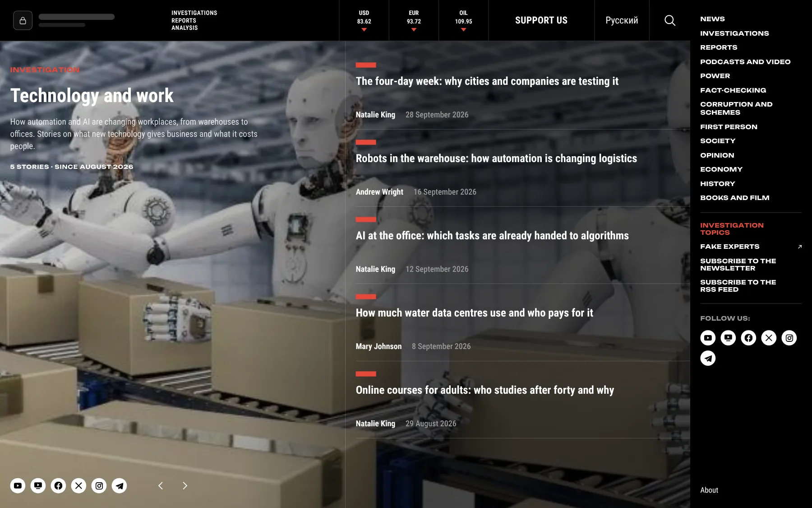Open X icon below the hero image

pos(78,486)
